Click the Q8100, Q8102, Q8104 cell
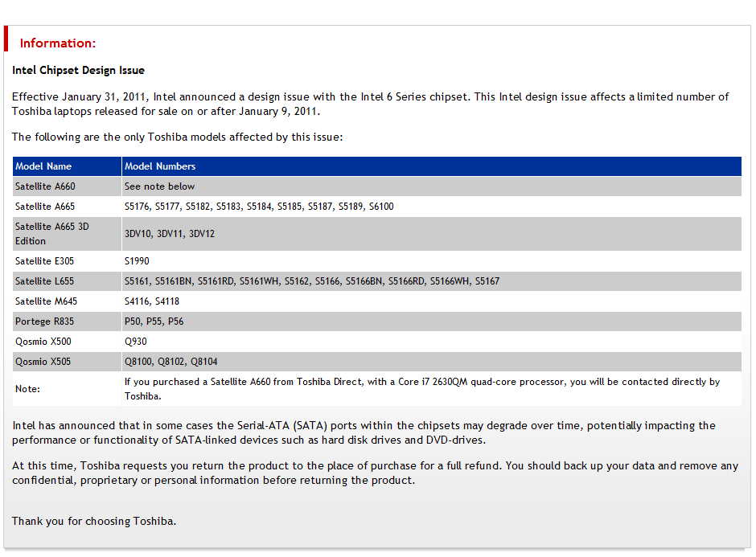The image size is (756, 557). (432, 362)
